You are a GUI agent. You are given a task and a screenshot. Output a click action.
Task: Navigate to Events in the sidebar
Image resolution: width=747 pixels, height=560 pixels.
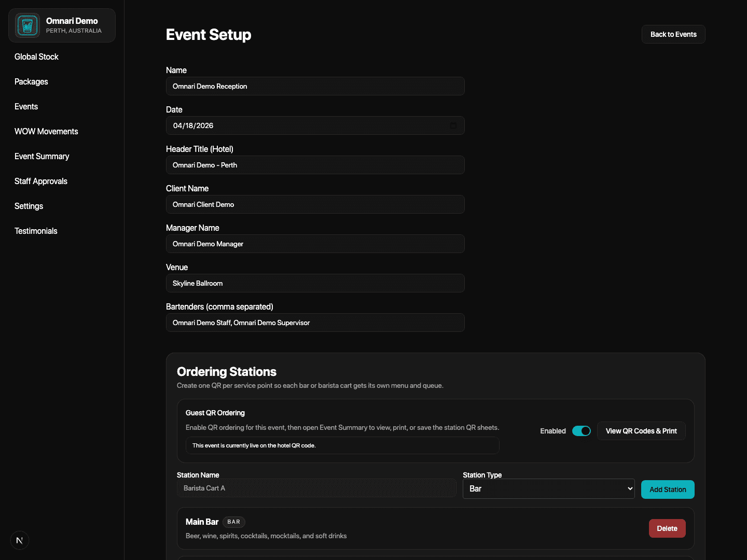pos(26,106)
